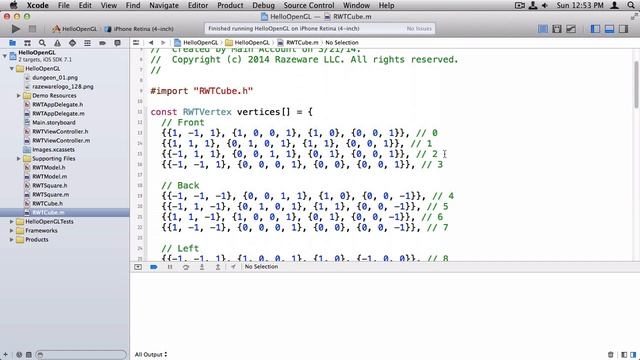Click HelloOpenGL project in jump bar
This screenshot has width=640, height=360.
(196, 42)
